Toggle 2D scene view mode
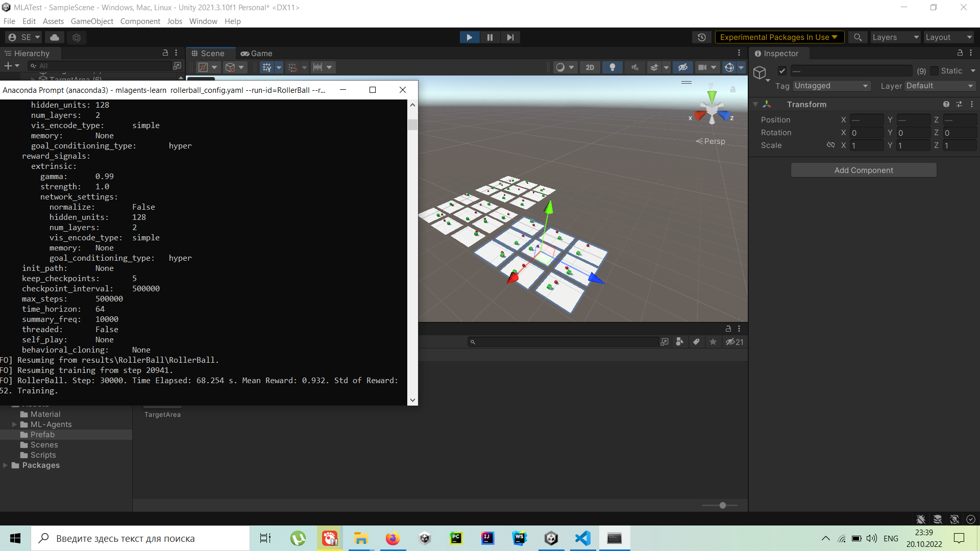980x551 pixels. [x=590, y=67]
